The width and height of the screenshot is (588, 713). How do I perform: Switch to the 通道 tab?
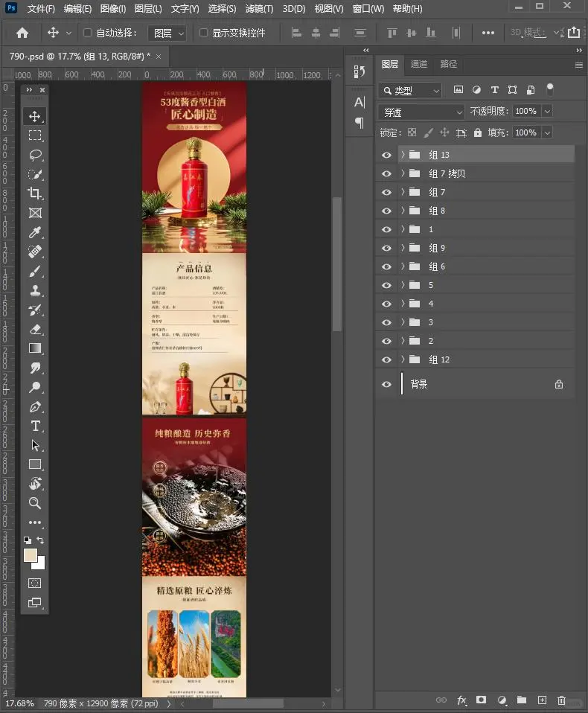click(x=419, y=64)
